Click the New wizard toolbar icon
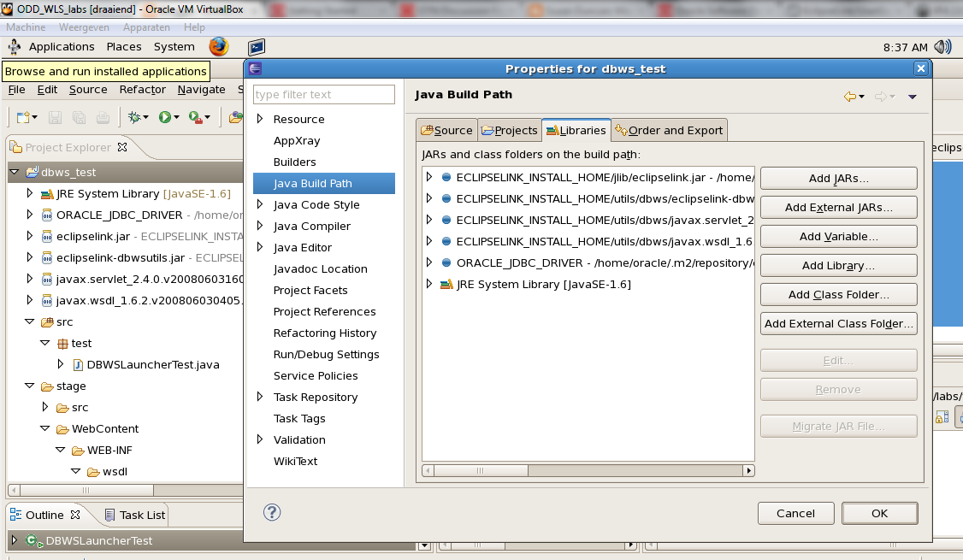963x560 pixels. tap(23, 116)
